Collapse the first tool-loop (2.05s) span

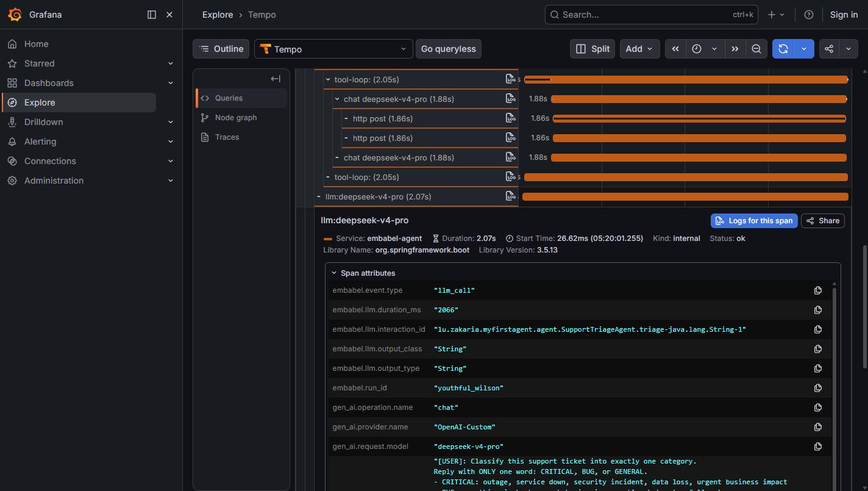(x=328, y=79)
